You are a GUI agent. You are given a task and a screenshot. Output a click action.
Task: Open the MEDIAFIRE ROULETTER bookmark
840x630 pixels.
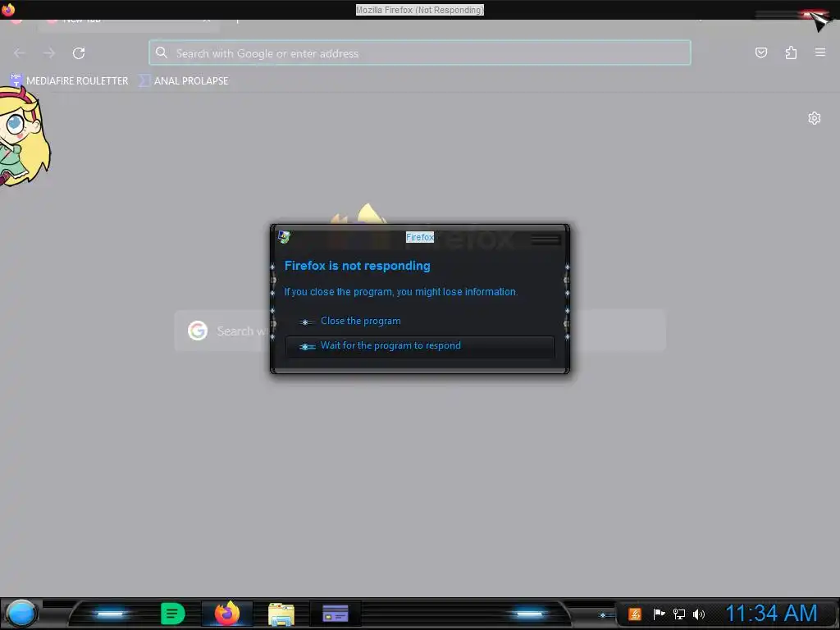point(70,81)
